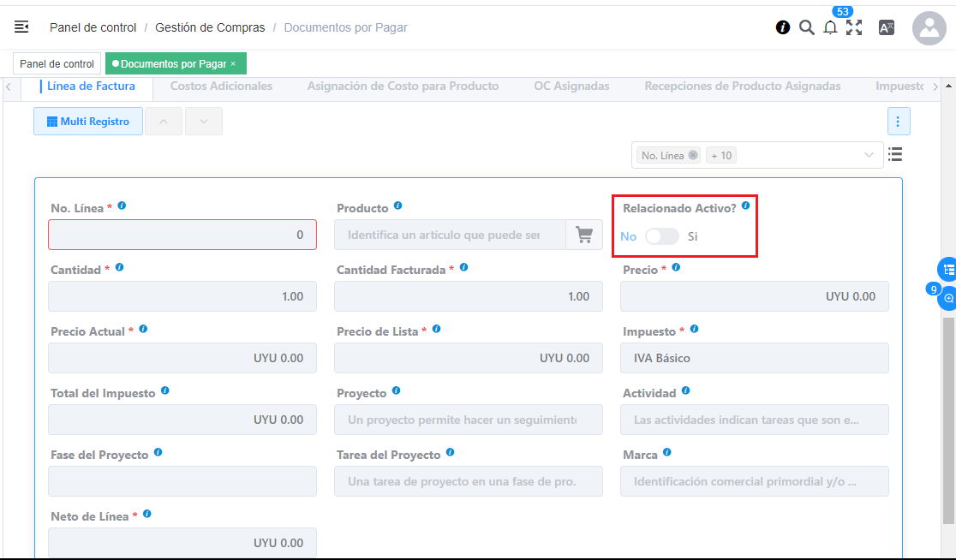Screen dimensions: 956x560
Task: Open the three-dot vertical options menu
Action: [x=898, y=122]
